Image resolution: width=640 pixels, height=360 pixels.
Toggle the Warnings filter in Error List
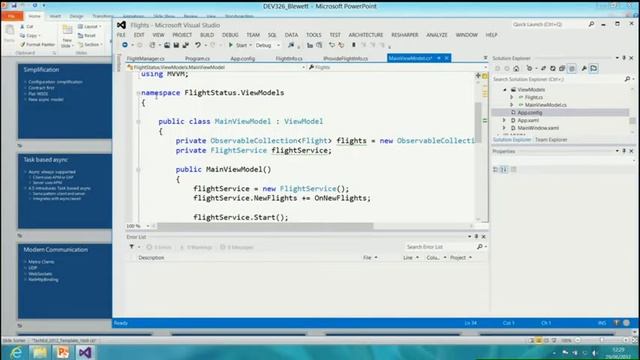point(196,247)
